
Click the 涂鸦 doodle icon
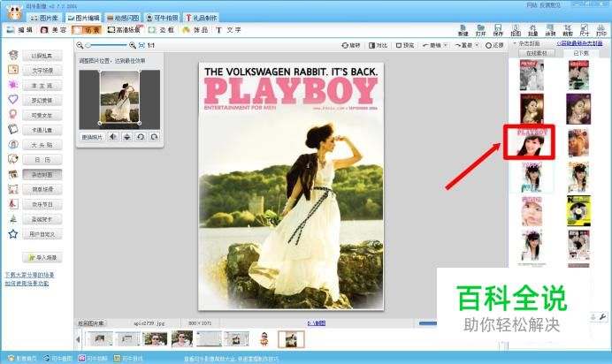coord(550,30)
